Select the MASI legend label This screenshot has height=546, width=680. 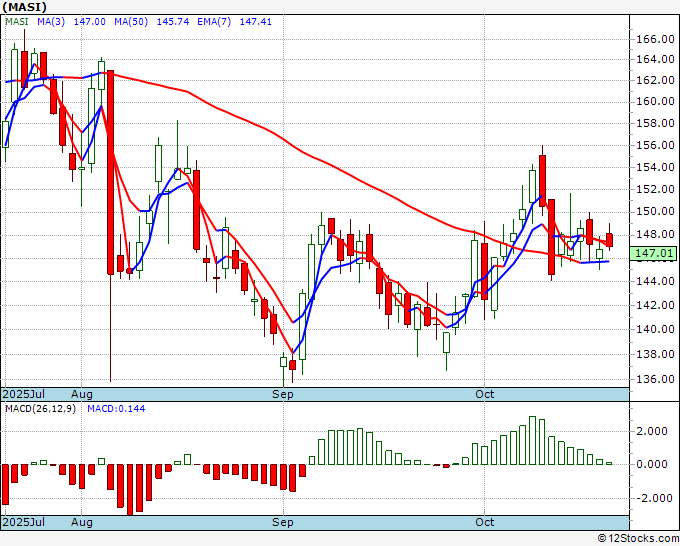(17, 22)
